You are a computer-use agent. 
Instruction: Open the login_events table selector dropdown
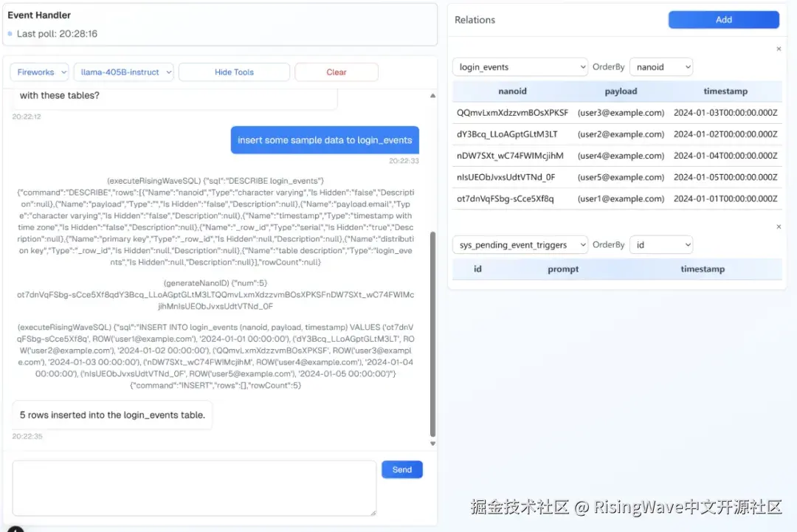click(520, 66)
